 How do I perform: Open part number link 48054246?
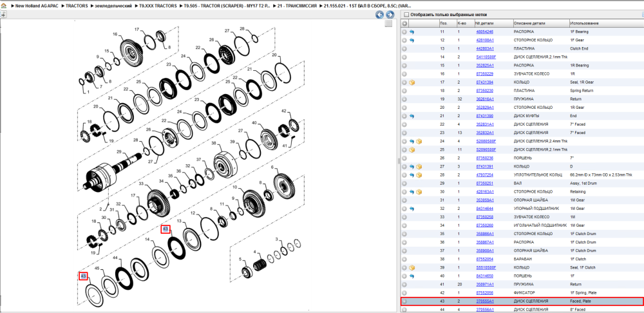pyautogui.click(x=485, y=32)
